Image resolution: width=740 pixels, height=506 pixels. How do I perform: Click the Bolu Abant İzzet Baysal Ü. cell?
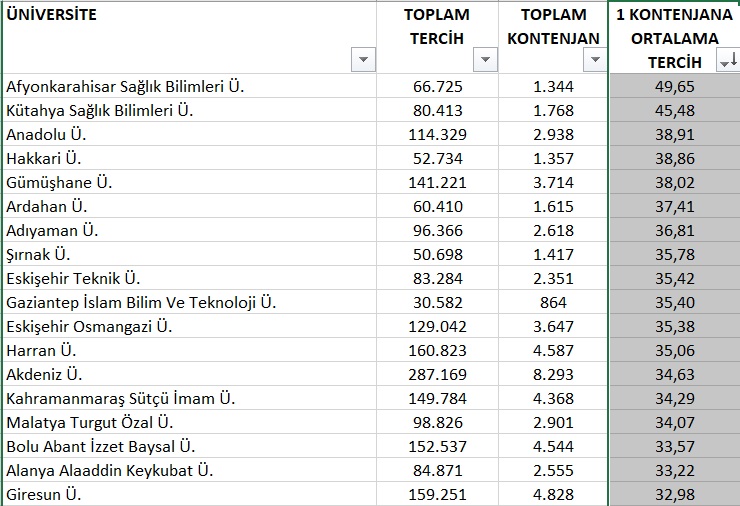[x=190, y=446]
